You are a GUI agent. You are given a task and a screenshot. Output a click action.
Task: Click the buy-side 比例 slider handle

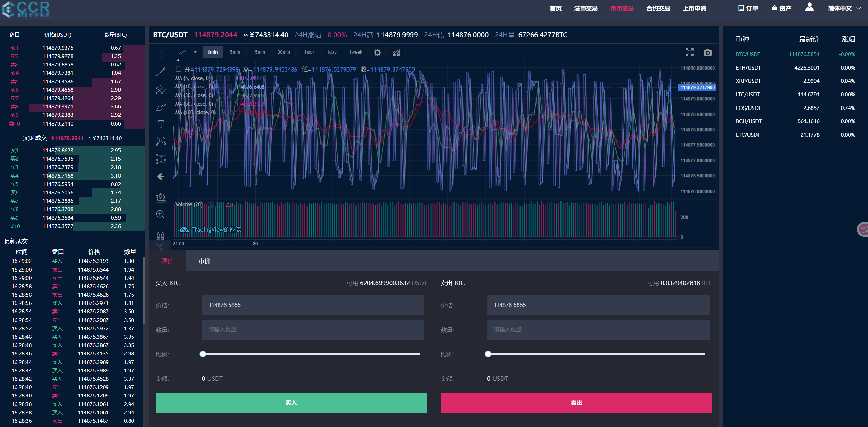203,354
